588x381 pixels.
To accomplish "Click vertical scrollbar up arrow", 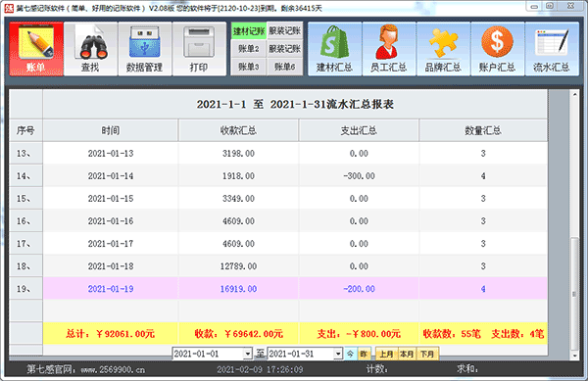I will (x=575, y=94).
